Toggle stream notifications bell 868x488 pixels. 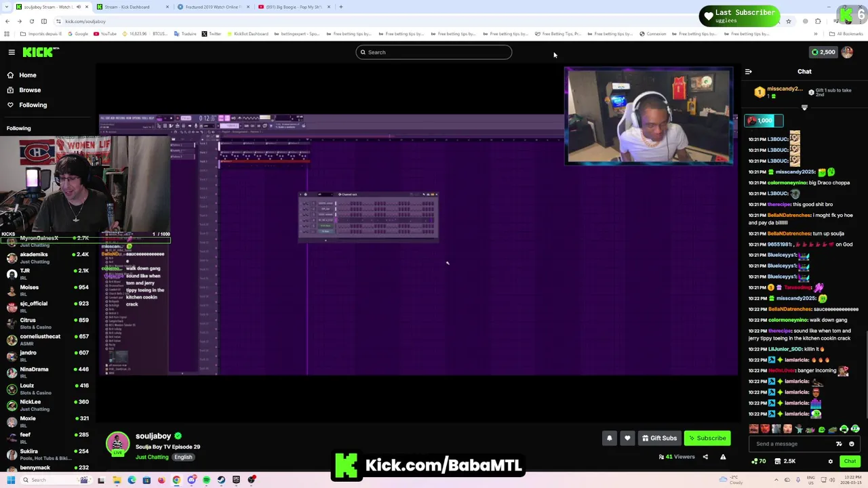(x=609, y=438)
